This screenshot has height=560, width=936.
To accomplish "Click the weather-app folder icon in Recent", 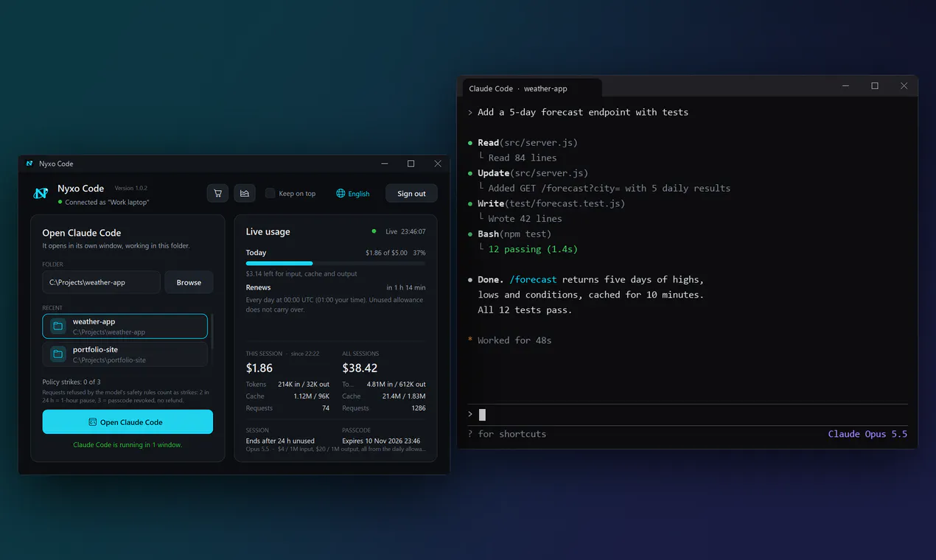I will click(x=57, y=326).
